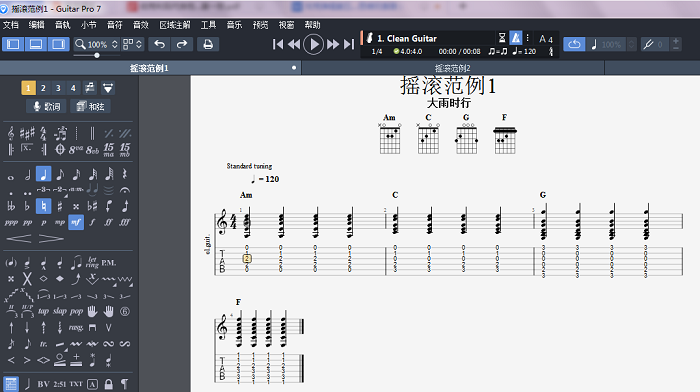Open the 工具 menu
Screen dimensions: 700x392
208,25
